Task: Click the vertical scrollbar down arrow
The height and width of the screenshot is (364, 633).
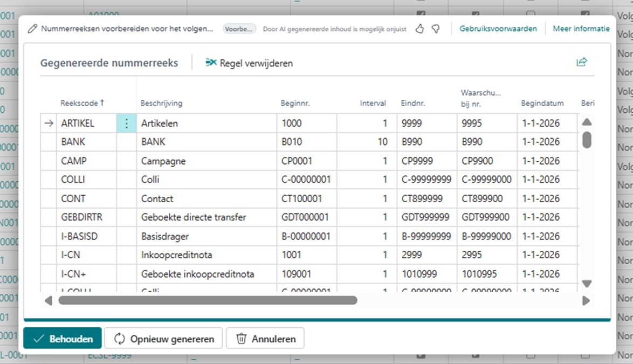Action: point(587,283)
